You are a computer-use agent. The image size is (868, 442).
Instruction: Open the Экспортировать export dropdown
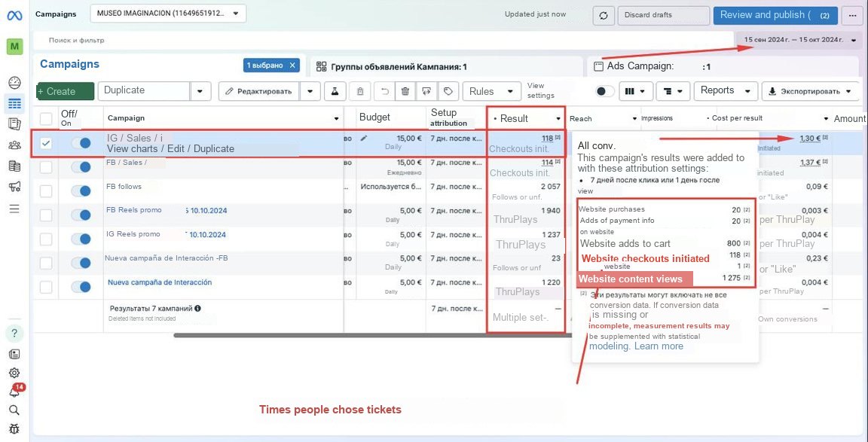tap(810, 91)
